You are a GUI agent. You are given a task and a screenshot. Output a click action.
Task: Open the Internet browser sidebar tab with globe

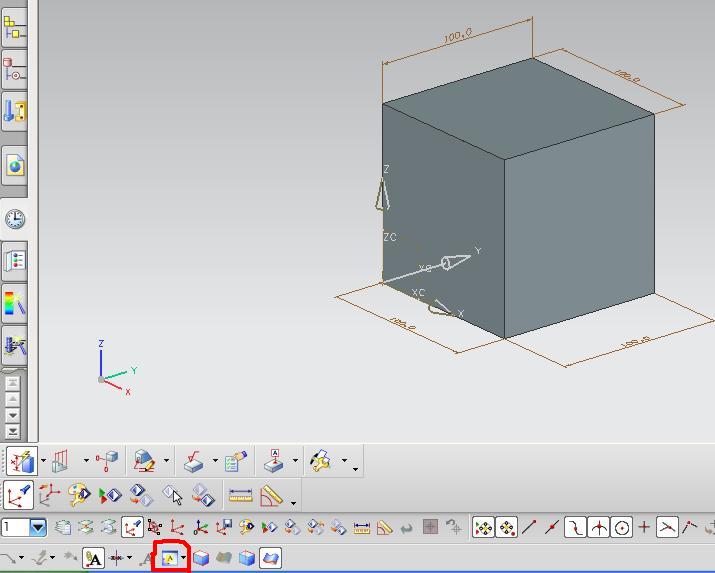pyautogui.click(x=14, y=165)
